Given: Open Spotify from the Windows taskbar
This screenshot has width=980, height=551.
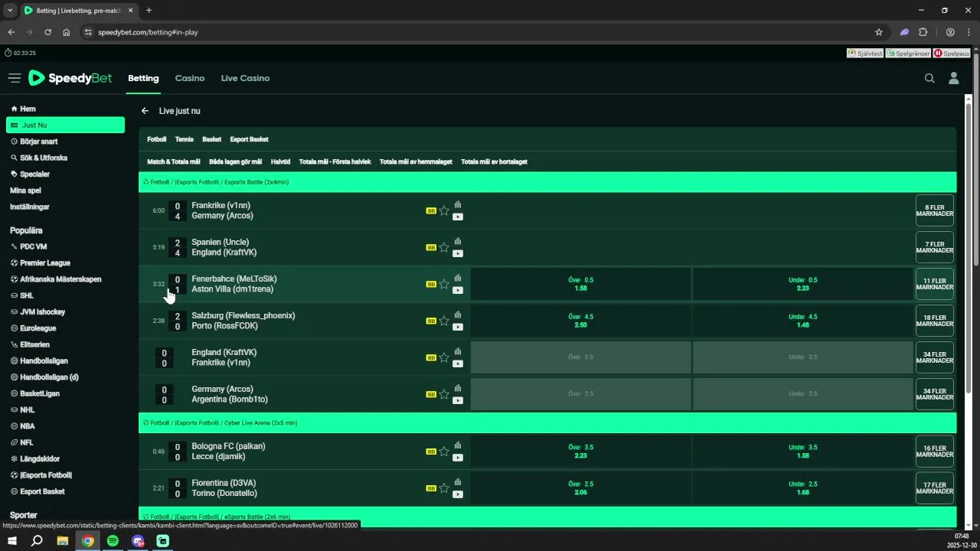Looking at the screenshot, I should point(113,541).
